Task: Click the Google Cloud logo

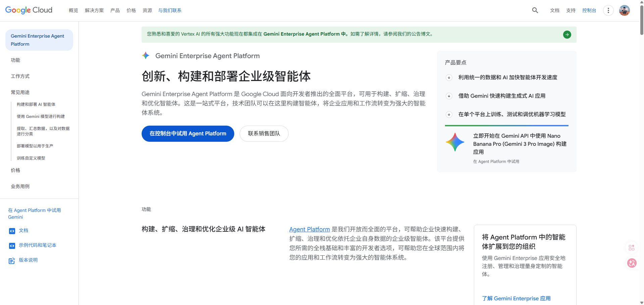Action: click(x=29, y=10)
